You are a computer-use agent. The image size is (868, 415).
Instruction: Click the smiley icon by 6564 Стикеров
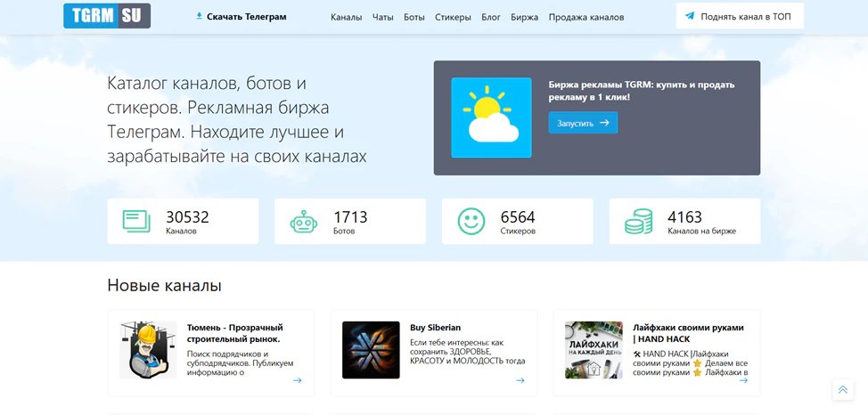471,222
